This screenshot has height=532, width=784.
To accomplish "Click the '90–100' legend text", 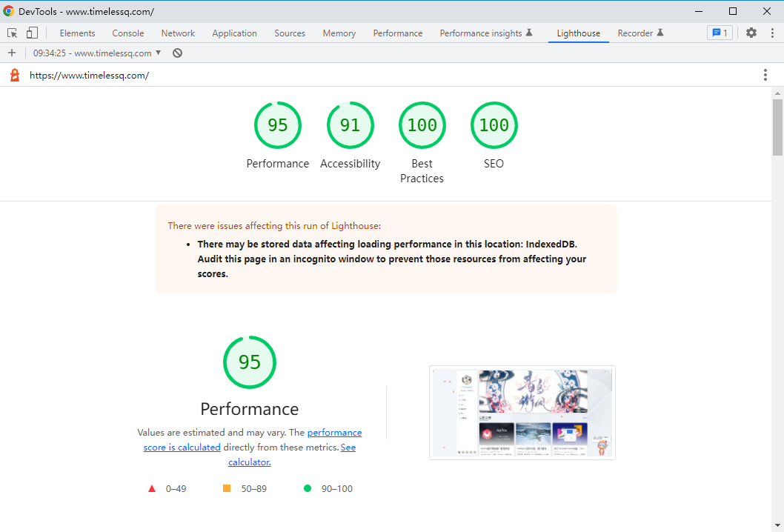I will [x=337, y=488].
